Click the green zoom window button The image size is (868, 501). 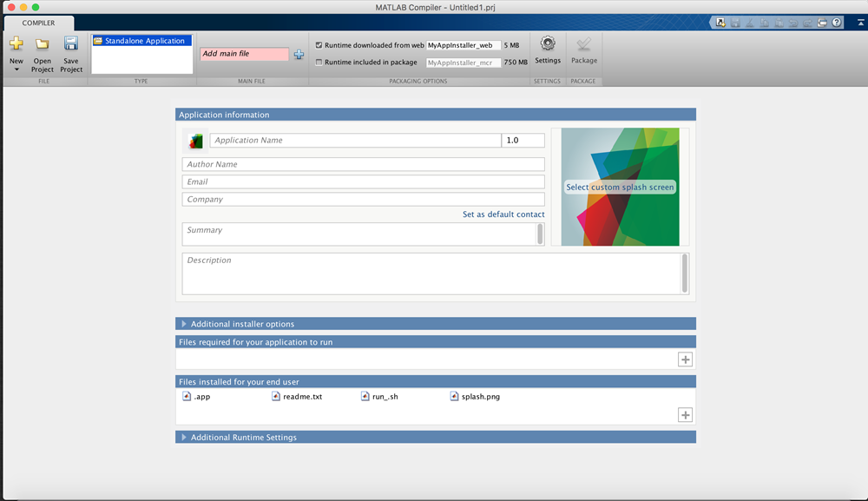[36, 7]
